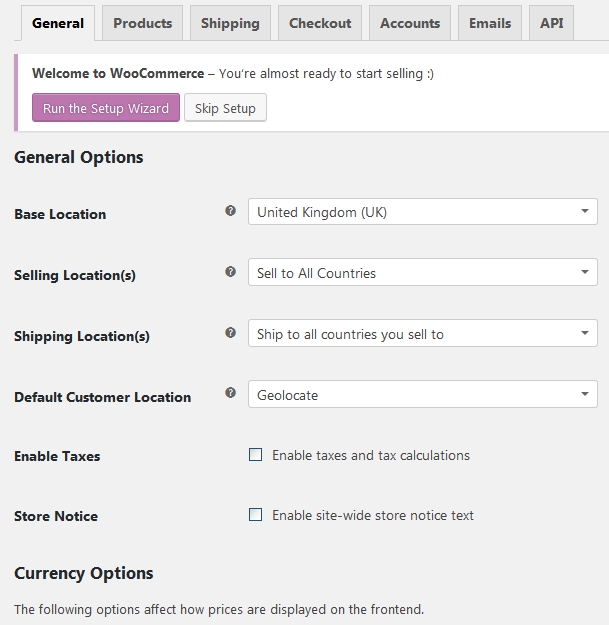Screen dimensions: 609x625
Task: Enable taxes and tax calculations checkbox
Action: point(256,455)
